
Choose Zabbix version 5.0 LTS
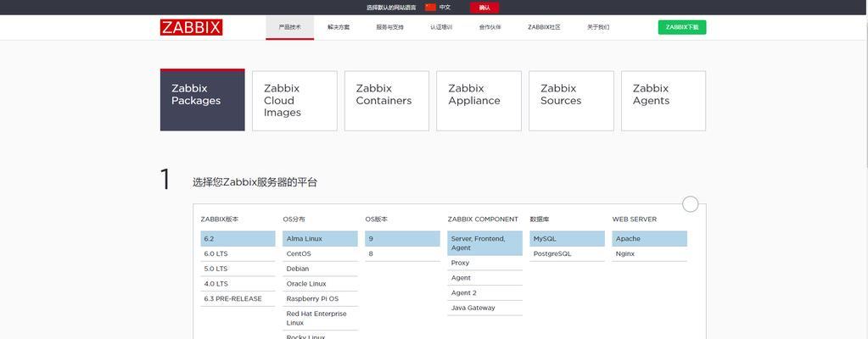[x=238, y=269]
